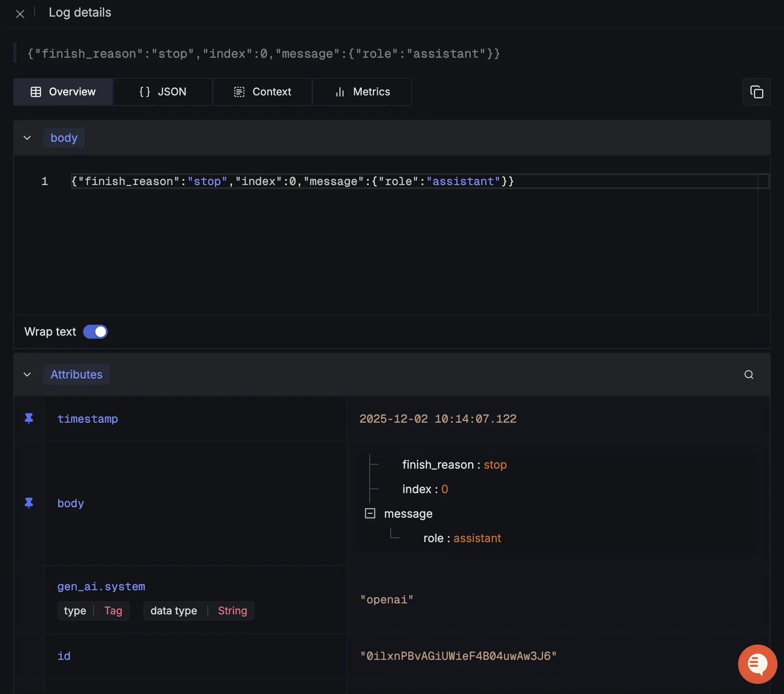Viewport: 784px width, 694px height.
Task: Open the Context tab
Action: pyautogui.click(x=262, y=92)
